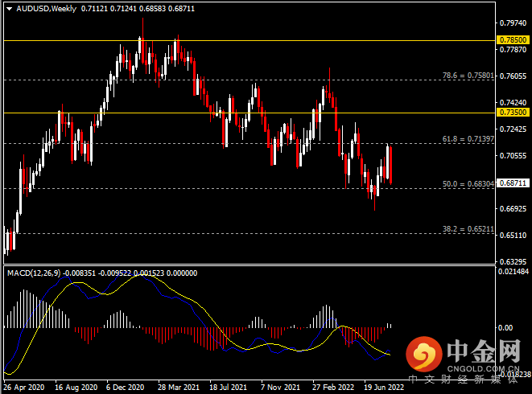This screenshot has width=532, height=394.
Task: Click the 6 Dec 2020 date label
Action: [126, 388]
